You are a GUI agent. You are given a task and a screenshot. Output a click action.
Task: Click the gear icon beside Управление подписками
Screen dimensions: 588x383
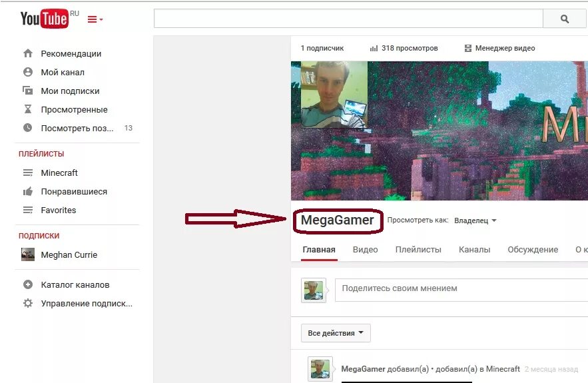[x=28, y=303]
